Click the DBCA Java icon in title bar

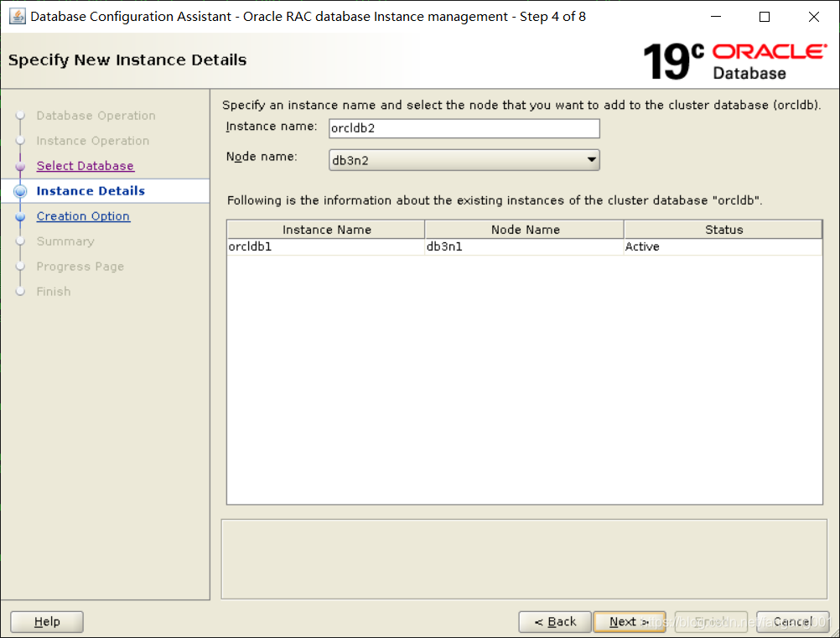point(18,15)
